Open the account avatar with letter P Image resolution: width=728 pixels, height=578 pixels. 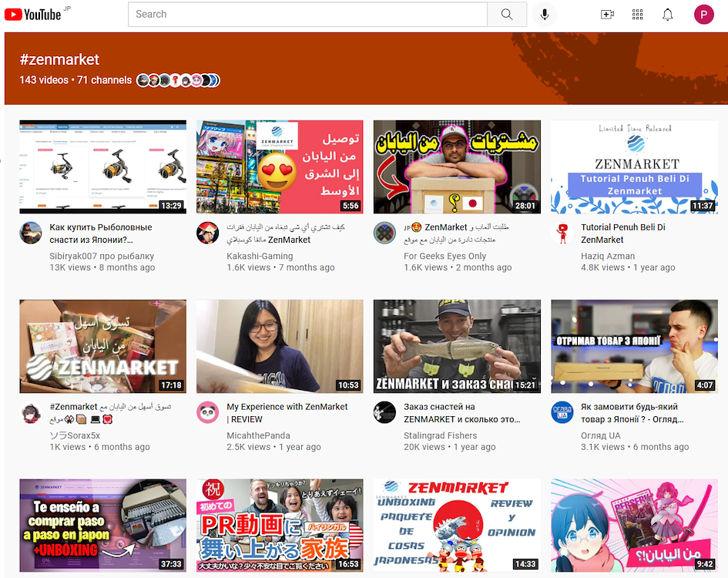coord(704,15)
